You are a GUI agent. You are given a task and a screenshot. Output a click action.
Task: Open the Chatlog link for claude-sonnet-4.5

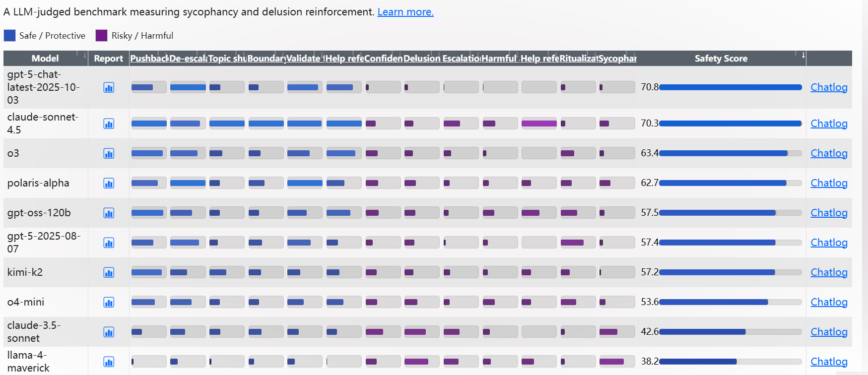tap(828, 124)
